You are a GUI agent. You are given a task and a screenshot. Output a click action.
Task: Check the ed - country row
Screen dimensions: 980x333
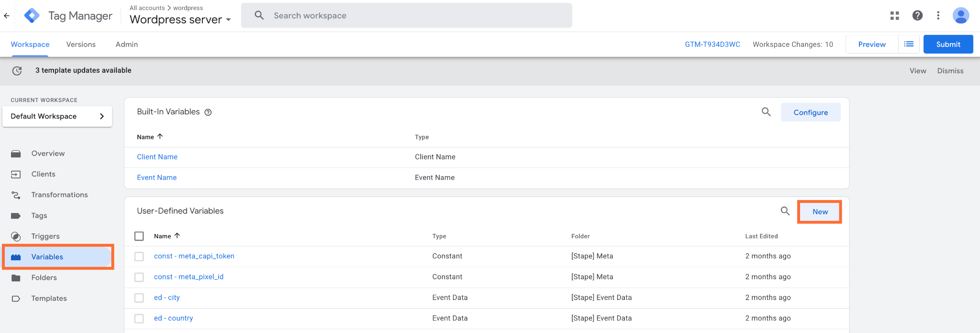point(139,318)
